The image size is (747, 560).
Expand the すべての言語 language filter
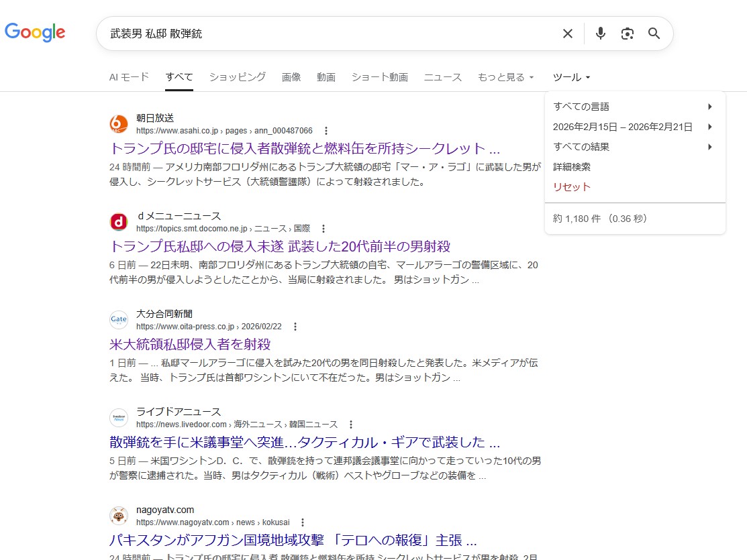point(631,107)
